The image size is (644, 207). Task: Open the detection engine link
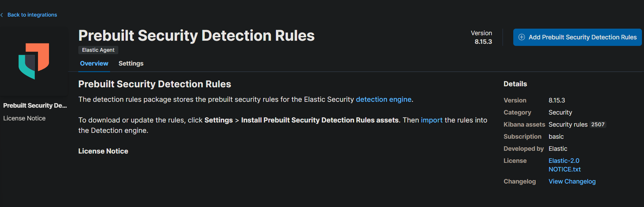pyautogui.click(x=384, y=99)
